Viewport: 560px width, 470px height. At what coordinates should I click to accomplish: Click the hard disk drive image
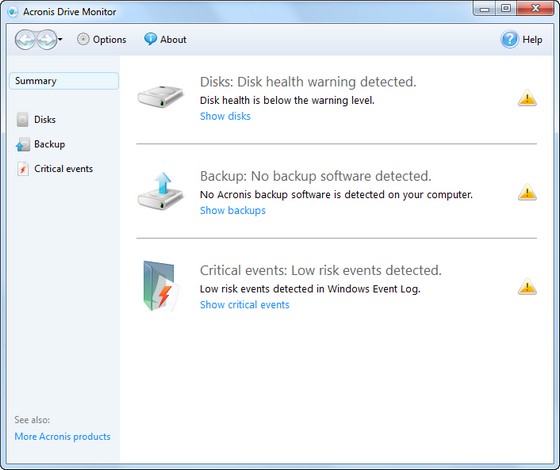(x=160, y=96)
